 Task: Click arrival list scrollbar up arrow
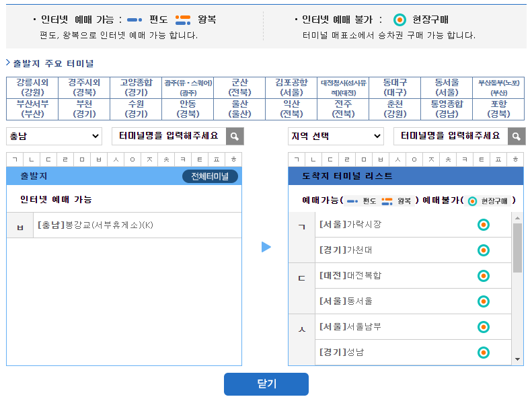click(517, 218)
